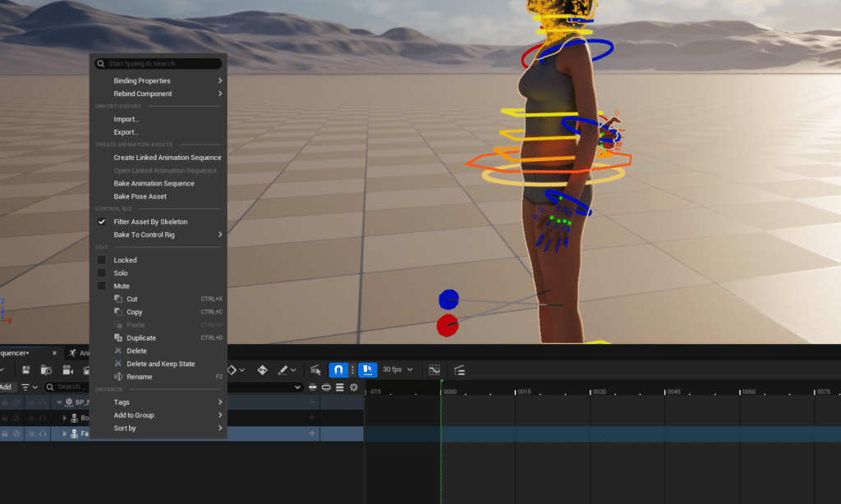This screenshot has width=841, height=504.
Task: Click the skeleton icon on the Bo track
Action: pyautogui.click(x=75, y=418)
